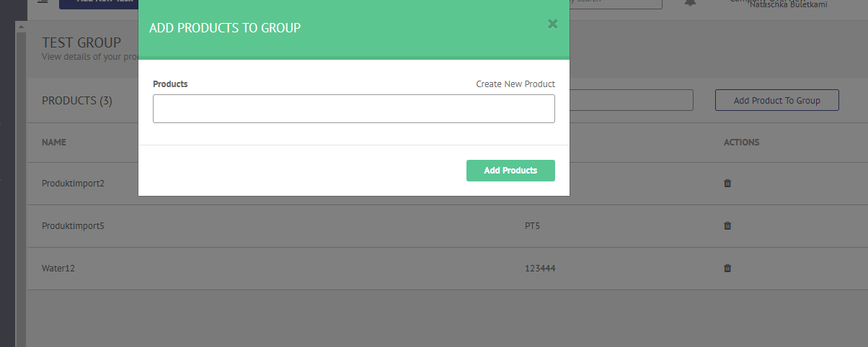Screen dimensions: 868x347
Task: Click the ACTIONS column header
Action: tap(741, 143)
